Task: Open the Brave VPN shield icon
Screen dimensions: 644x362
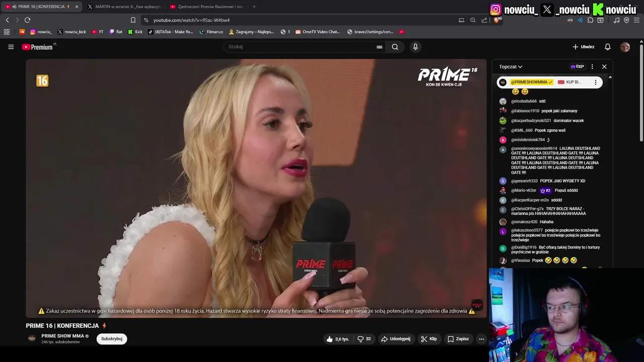Action: pos(626,20)
